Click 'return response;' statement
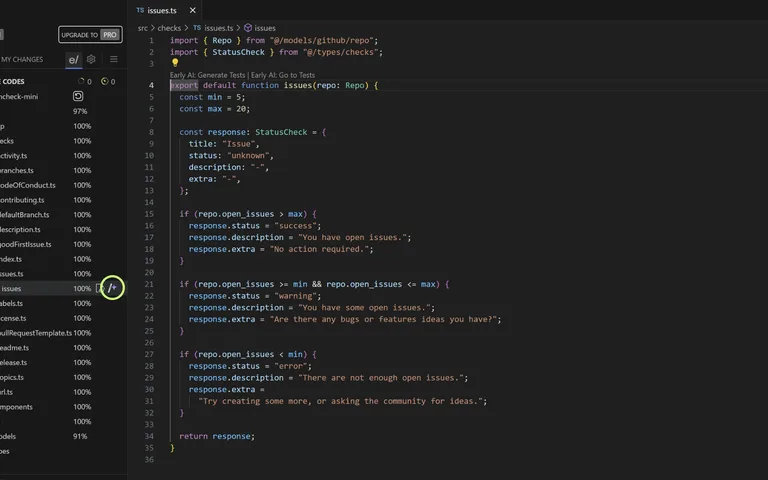The image size is (768, 480). click(217, 436)
